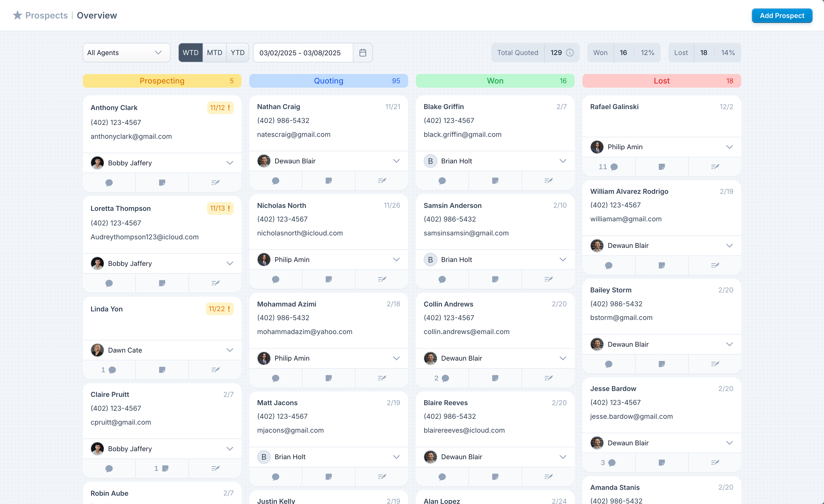Go to Prospects breadcrumb link
Viewport: 824px width, 504px height.
pos(47,15)
